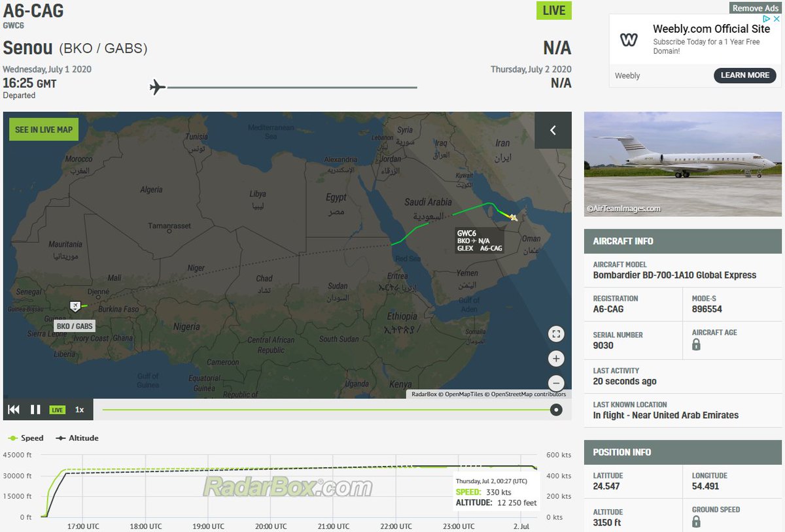
Task: Close the ad with the X icon
Action: point(776,19)
